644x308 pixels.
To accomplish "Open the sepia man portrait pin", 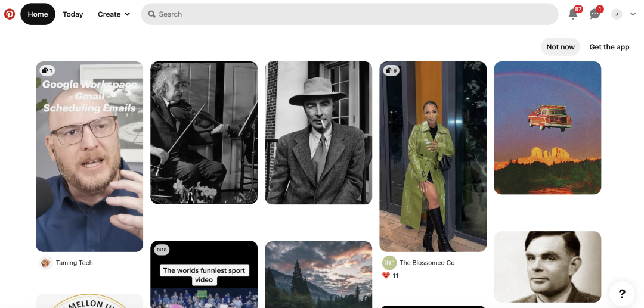I will point(547,266).
